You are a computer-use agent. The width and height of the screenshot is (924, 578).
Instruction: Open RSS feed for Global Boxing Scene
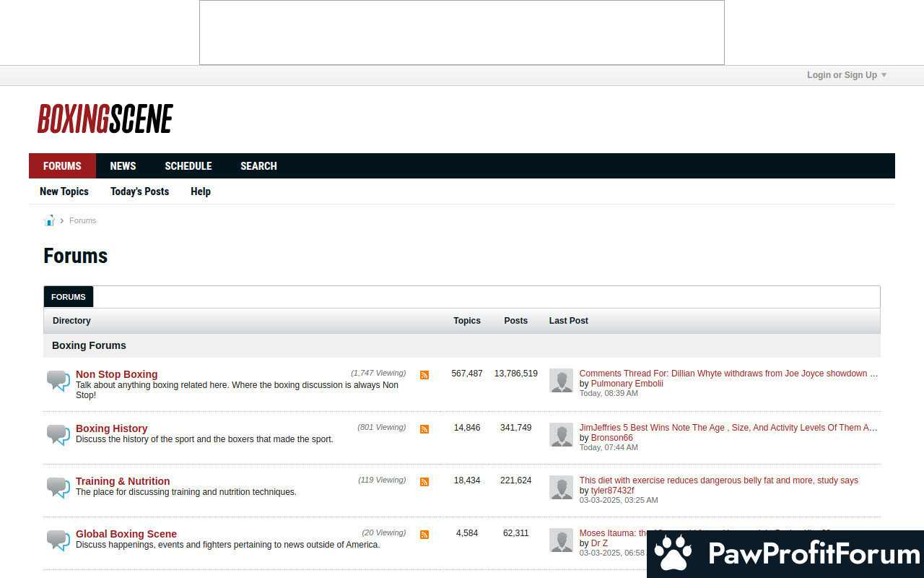click(424, 535)
